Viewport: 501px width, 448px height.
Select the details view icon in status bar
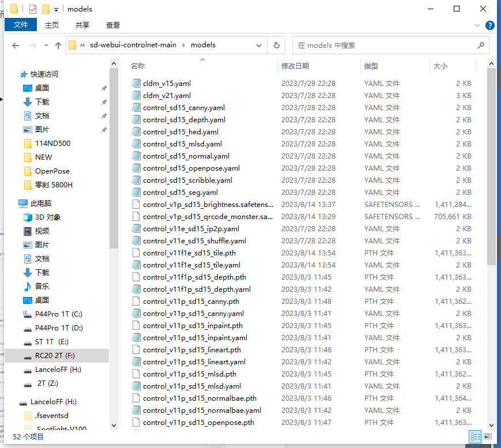[x=475, y=436]
